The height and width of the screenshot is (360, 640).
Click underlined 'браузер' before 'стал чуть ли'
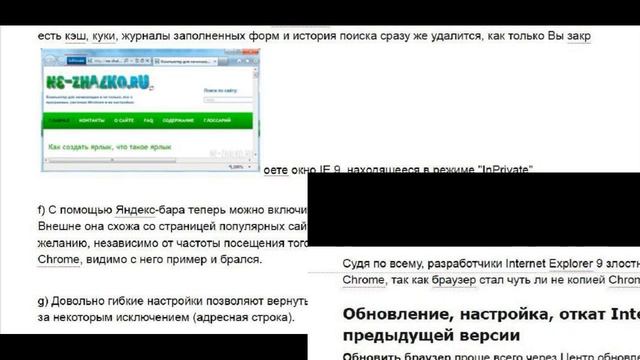tap(454, 280)
